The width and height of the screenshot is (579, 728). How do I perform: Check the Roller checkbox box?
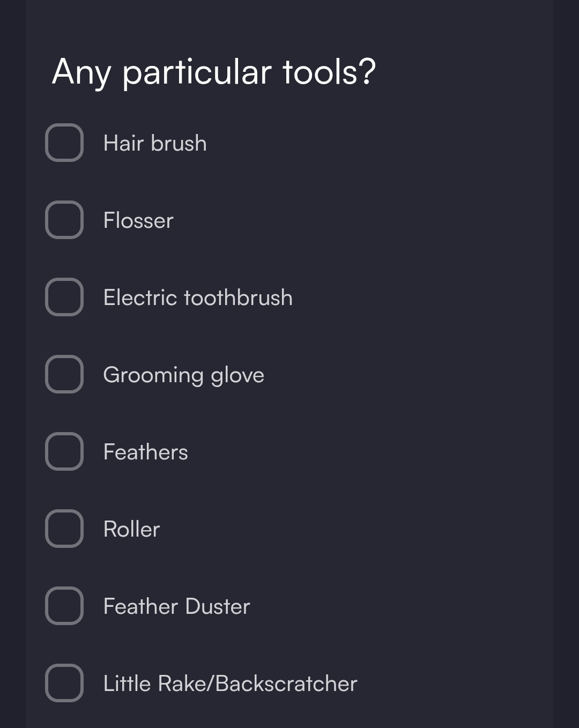tap(64, 529)
